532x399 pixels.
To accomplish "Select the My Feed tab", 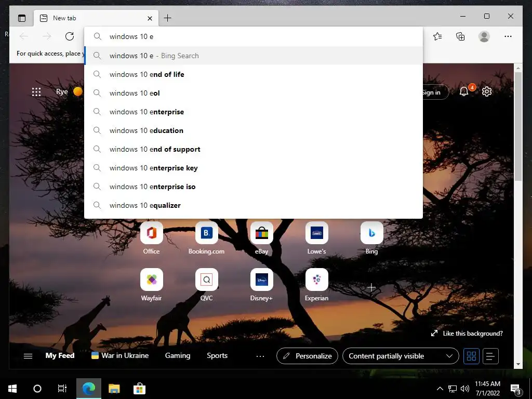I will click(60, 355).
